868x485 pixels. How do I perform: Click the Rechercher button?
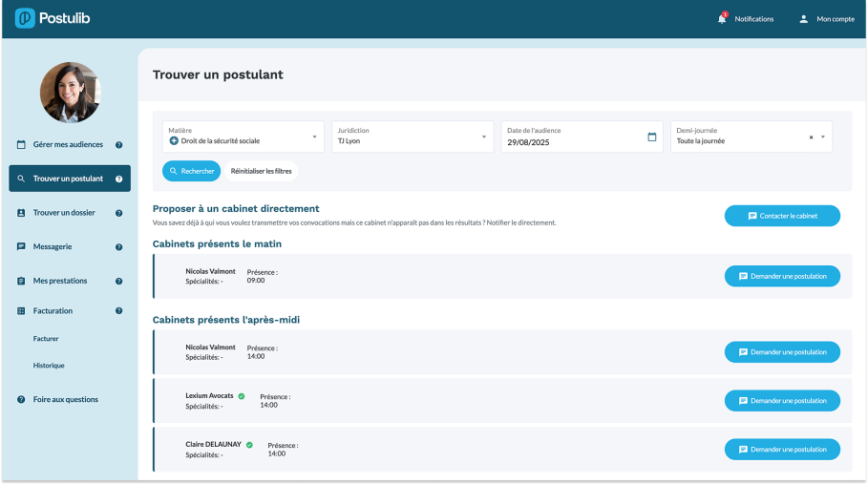coord(191,171)
